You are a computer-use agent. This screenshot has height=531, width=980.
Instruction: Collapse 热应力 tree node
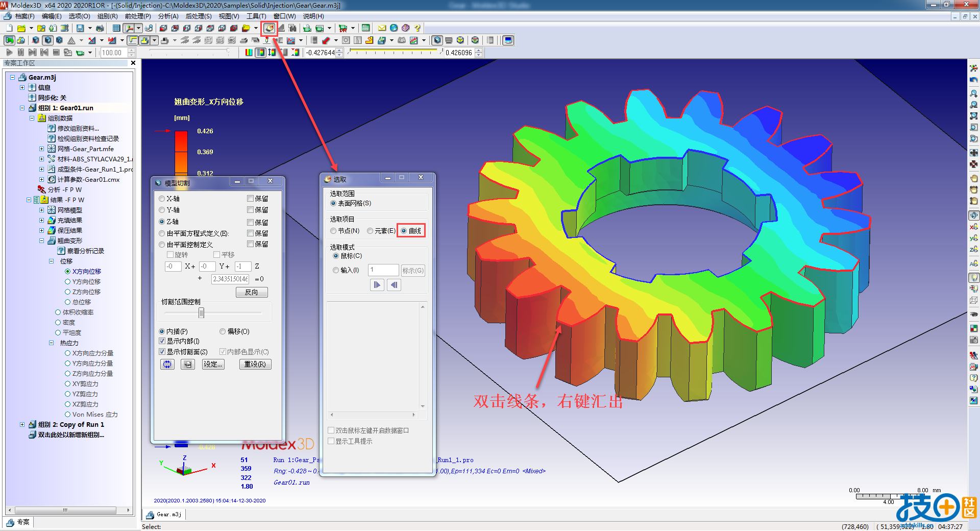52,343
